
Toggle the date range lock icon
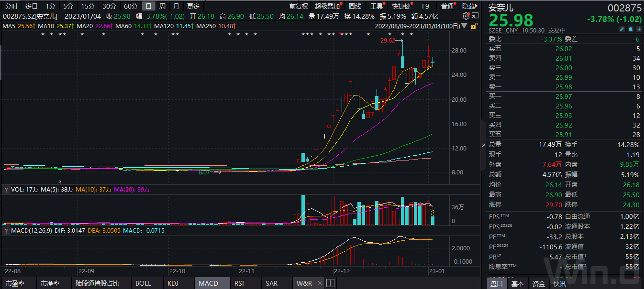pos(474,26)
